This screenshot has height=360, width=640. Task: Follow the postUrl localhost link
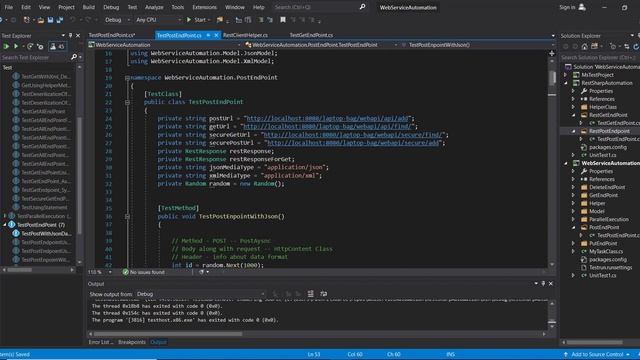(x=328, y=118)
